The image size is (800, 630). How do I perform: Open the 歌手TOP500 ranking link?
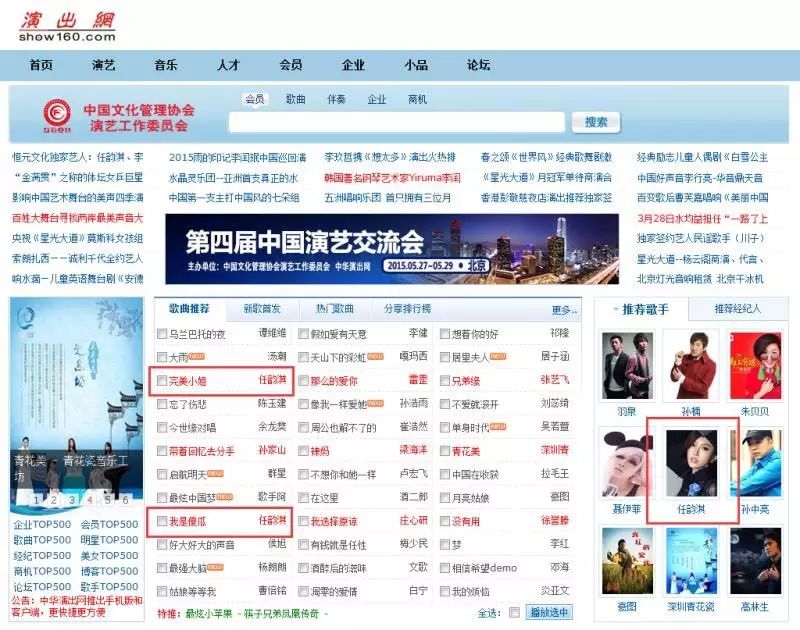click(x=109, y=587)
